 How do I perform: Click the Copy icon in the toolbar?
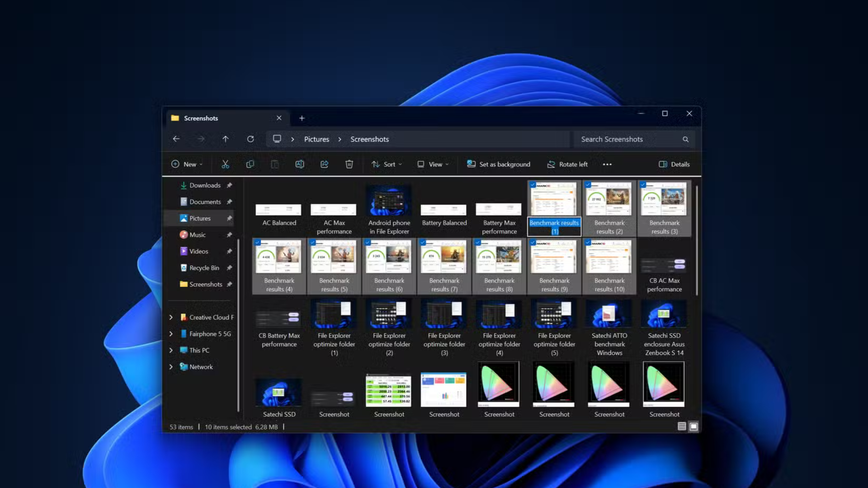click(x=250, y=164)
